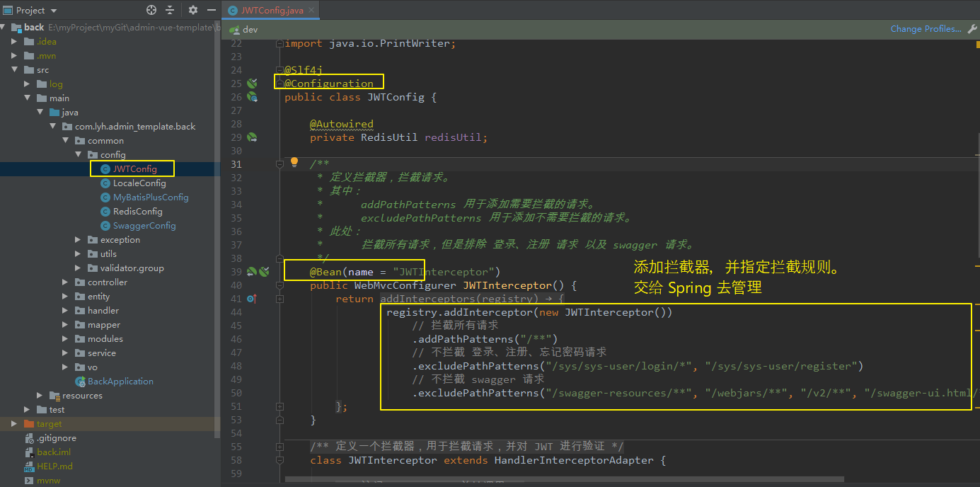This screenshot has width=980, height=487.
Task: Collapse the src folder arrow
Action: coord(14,70)
